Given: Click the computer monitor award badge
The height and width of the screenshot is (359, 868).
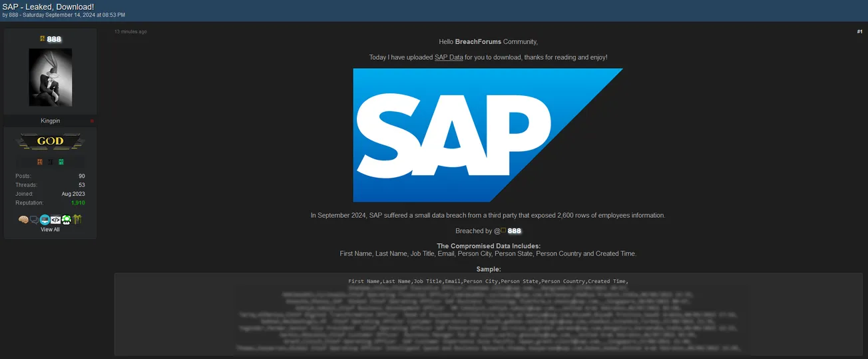Looking at the screenshot, I should click(45, 220).
